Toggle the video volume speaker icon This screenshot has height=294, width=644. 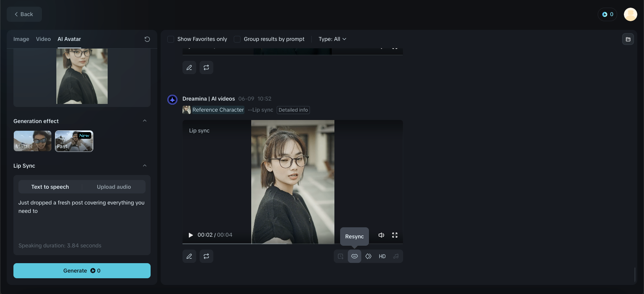click(x=381, y=235)
